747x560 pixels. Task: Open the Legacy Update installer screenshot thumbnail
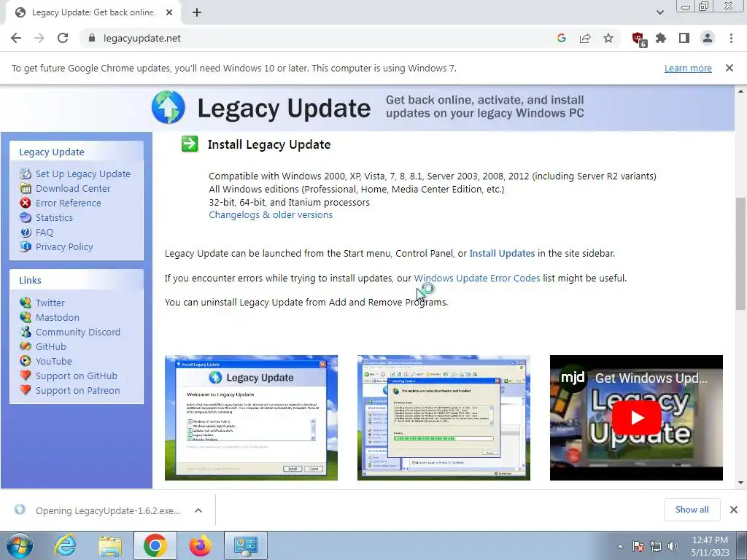coord(251,418)
